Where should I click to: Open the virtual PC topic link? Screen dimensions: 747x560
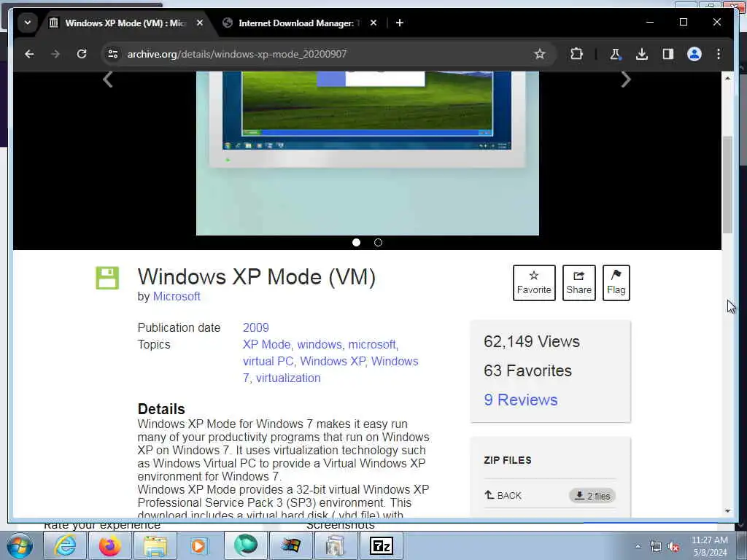point(268,362)
